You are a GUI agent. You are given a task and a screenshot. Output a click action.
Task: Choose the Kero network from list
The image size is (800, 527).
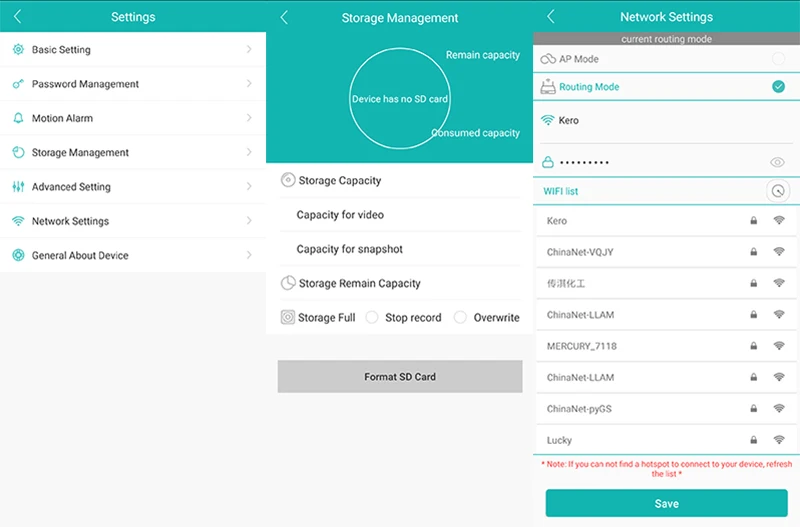point(666,220)
